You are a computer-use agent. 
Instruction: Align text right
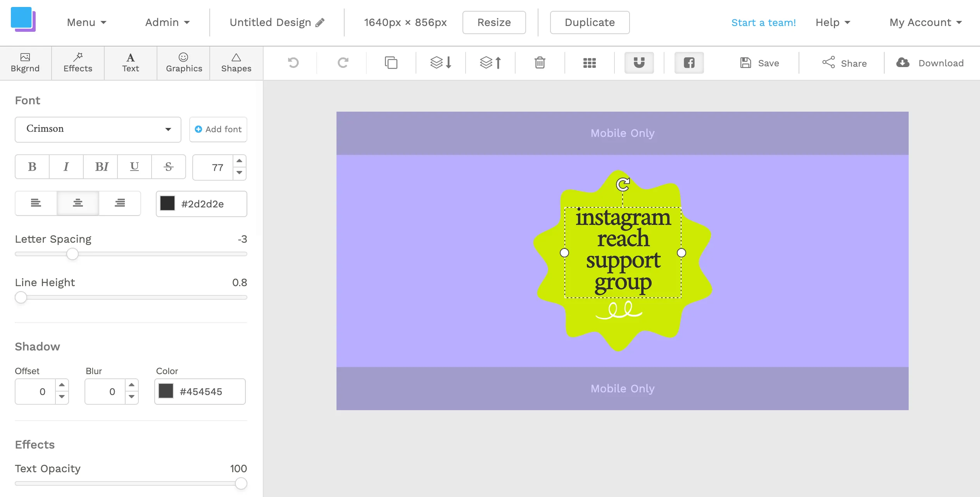point(120,203)
